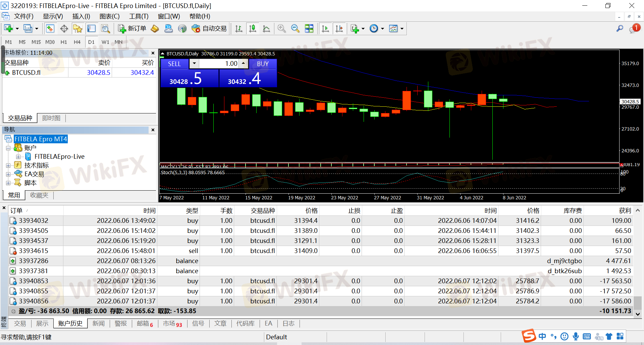Open the 图表(C) menu

[109, 16]
